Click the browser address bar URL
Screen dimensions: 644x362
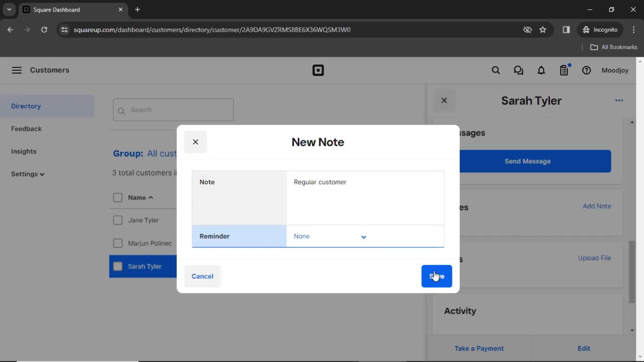(212, 29)
